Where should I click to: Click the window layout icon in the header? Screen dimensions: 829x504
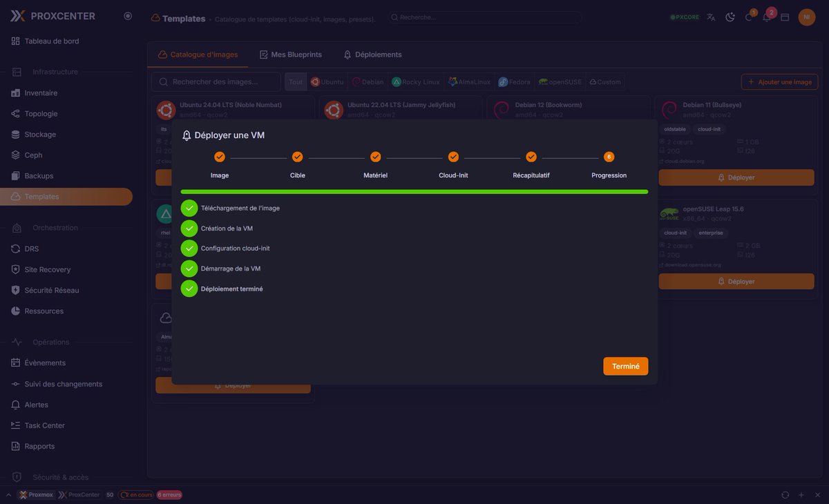click(785, 17)
